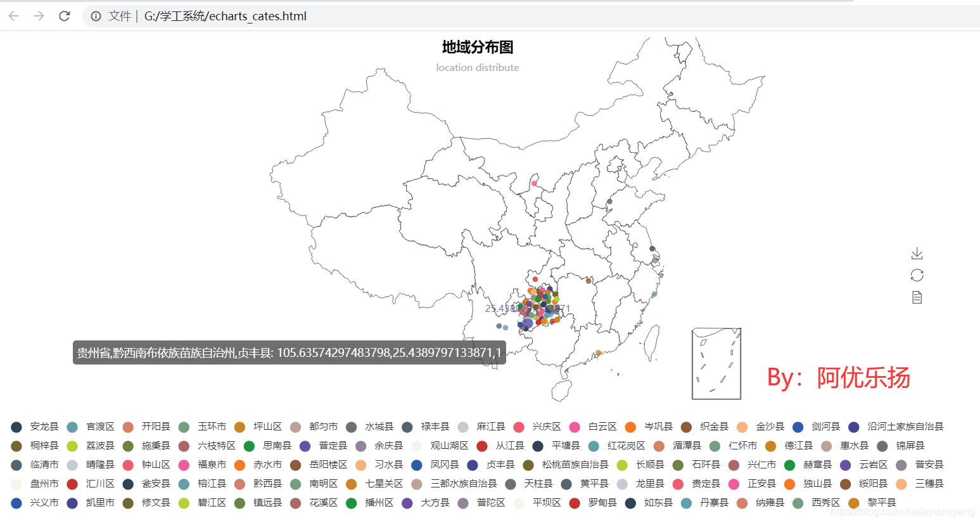
Task: Select 荔波县 in the legend
Action: pyautogui.click(x=91, y=446)
